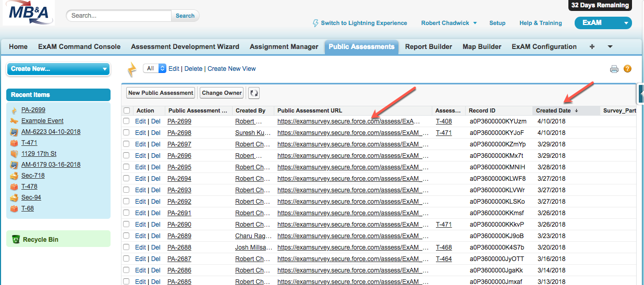Open the ExAM app switcher dropdown
The width and height of the screenshot is (644, 285).
click(x=603, y=23)
